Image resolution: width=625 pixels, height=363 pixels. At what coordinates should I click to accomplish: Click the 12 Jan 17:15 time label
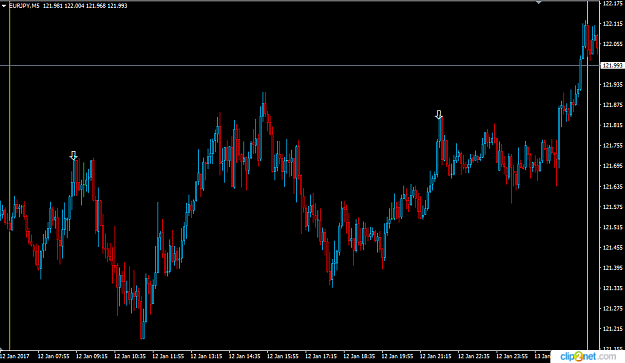click(321, 356)
